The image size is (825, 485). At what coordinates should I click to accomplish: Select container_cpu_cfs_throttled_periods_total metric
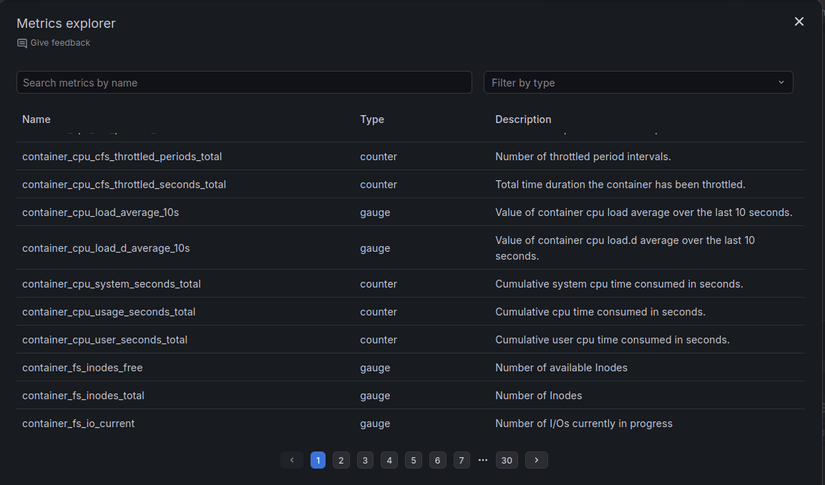click(x=122, y=157)
